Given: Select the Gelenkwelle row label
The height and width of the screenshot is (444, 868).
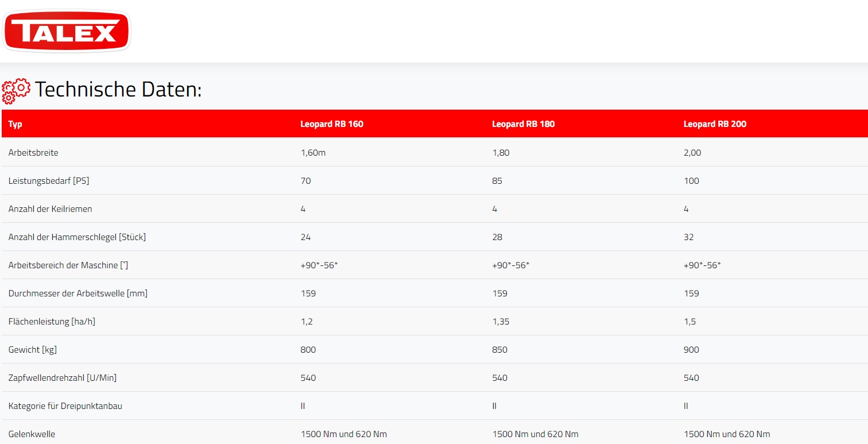Looking at the screenshot, I should [32, 434].
